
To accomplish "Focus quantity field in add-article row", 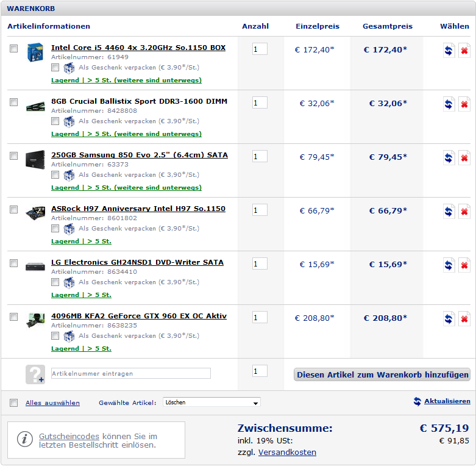I will [x=260, y=371].
